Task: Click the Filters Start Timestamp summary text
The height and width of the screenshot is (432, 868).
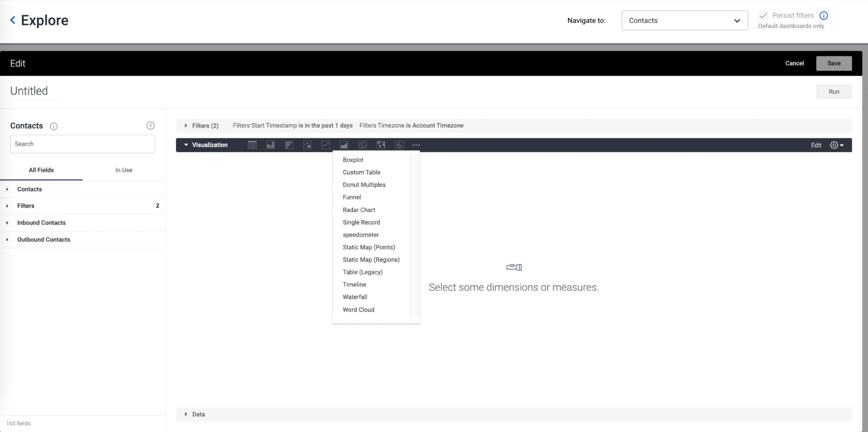Action: [293, 125]
